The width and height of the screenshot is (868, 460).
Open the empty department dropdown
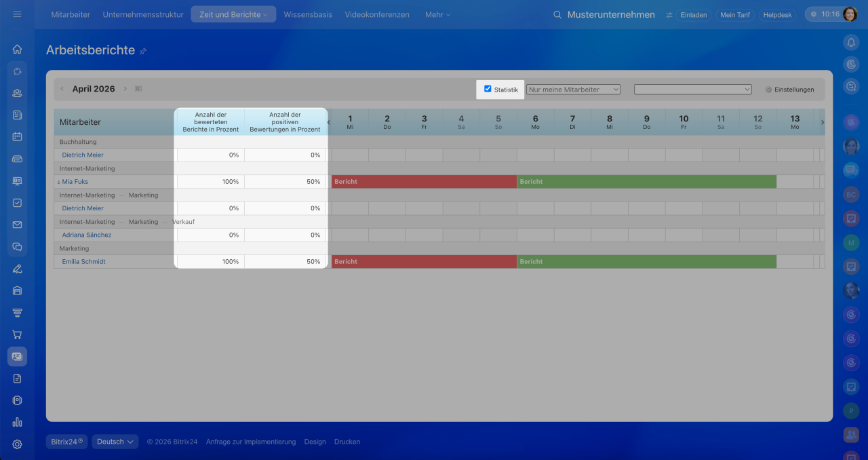[x=693, y=89]
